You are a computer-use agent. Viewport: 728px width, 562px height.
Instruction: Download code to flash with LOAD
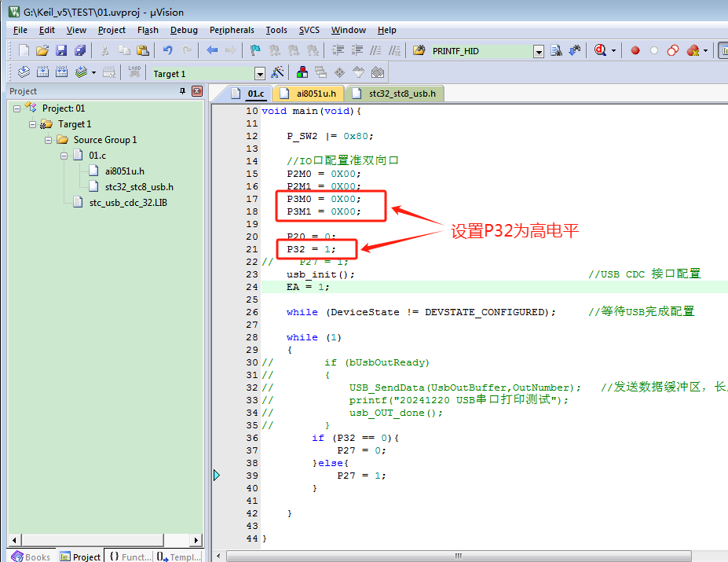[x=134, y=72]
